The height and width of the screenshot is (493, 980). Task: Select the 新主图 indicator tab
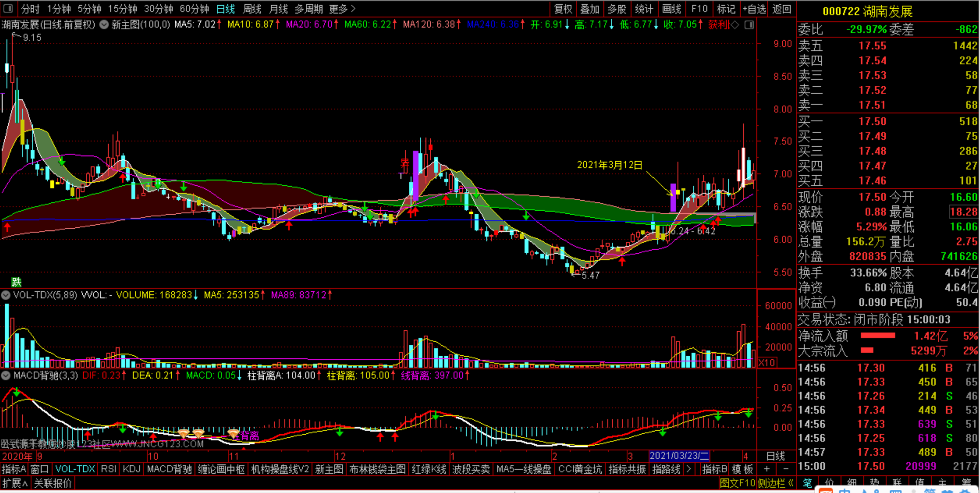(x=329, y=469)
